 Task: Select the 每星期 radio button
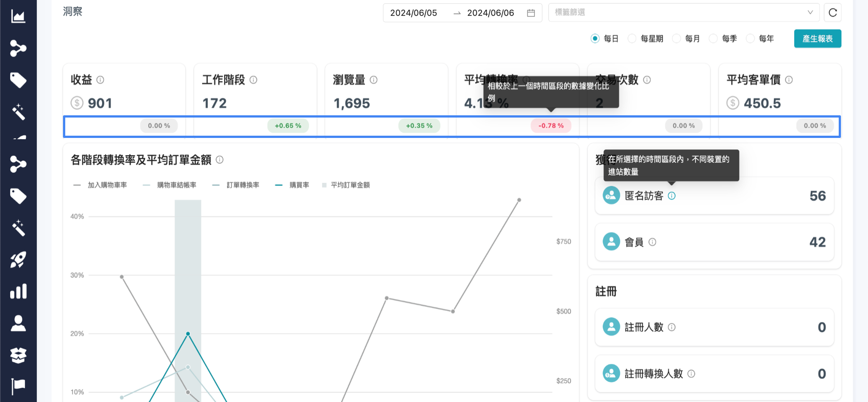pos(633,39)
